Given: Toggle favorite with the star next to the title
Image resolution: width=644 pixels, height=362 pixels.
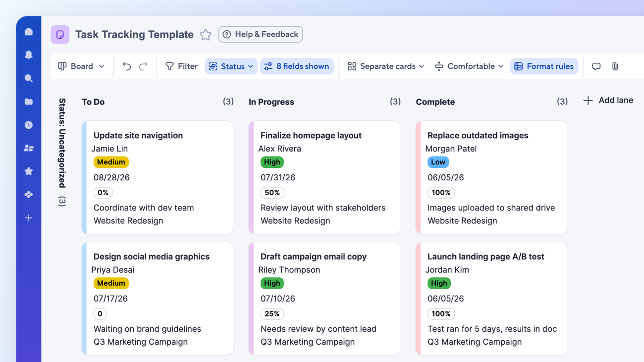Looking at the screenshot, I should click(x=206, y=35).
